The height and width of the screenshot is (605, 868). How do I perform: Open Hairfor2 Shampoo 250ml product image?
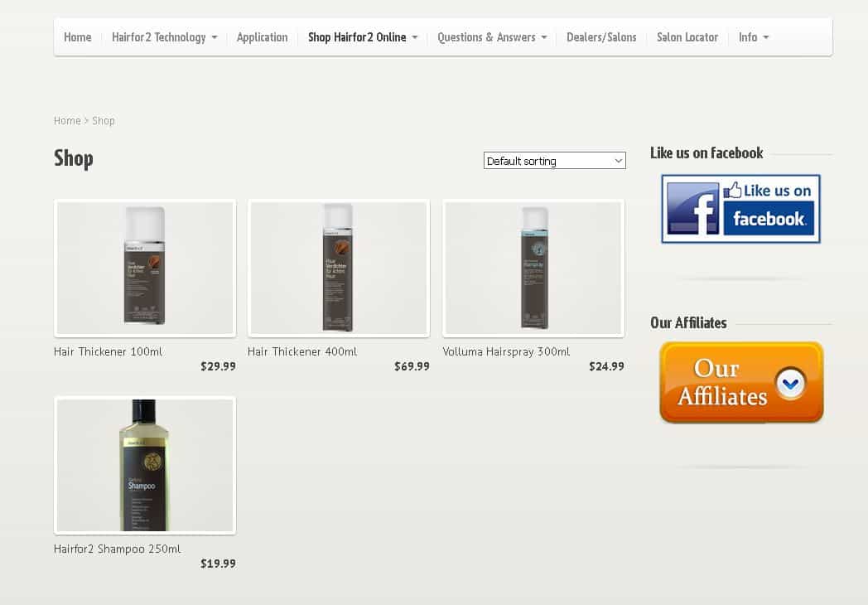pyautogui.click(x=145, y=466)
